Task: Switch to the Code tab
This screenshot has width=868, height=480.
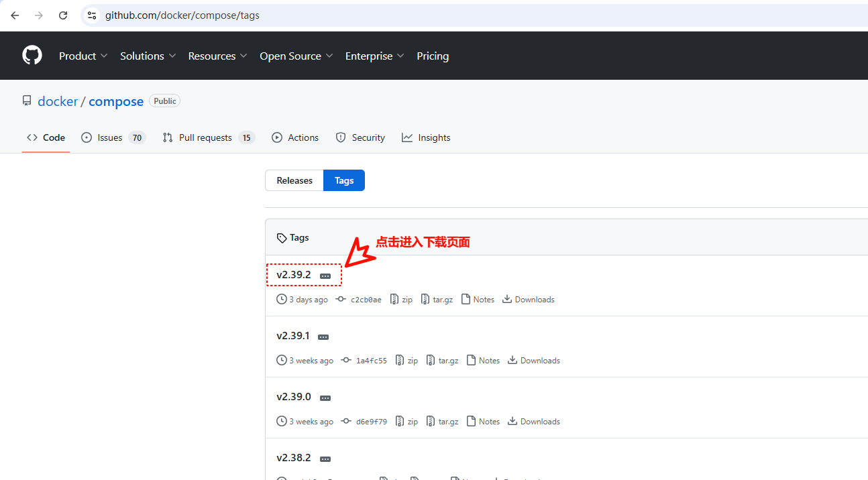Action: point(46,137)
